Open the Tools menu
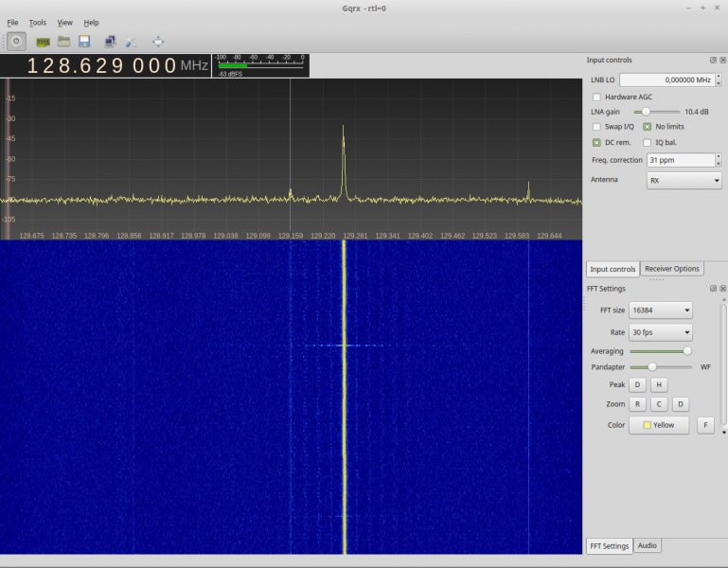 coord(37,23)
